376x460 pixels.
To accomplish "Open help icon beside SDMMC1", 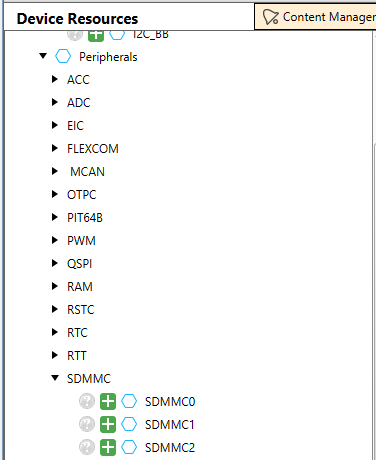I will pos(87,424).
